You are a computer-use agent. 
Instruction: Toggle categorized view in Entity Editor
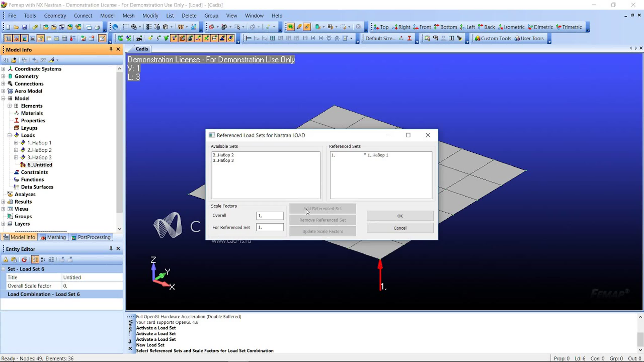click(35, 260)
